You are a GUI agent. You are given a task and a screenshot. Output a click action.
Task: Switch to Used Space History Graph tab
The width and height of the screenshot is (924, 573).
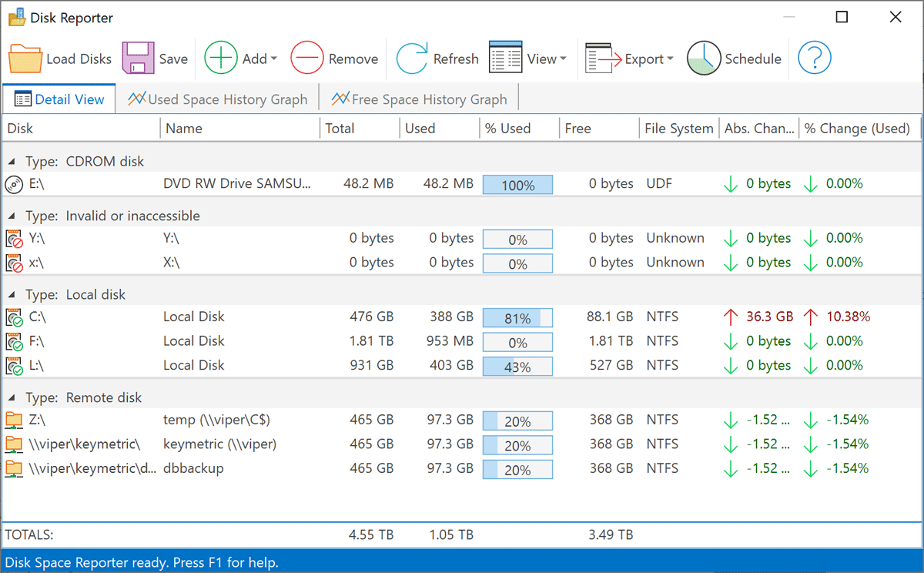(217, 99)
